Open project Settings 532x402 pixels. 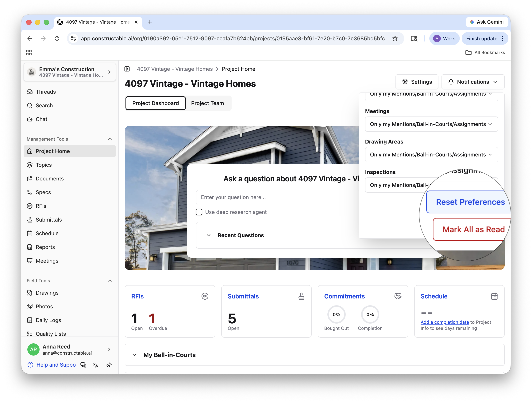(x=417, y=82)
